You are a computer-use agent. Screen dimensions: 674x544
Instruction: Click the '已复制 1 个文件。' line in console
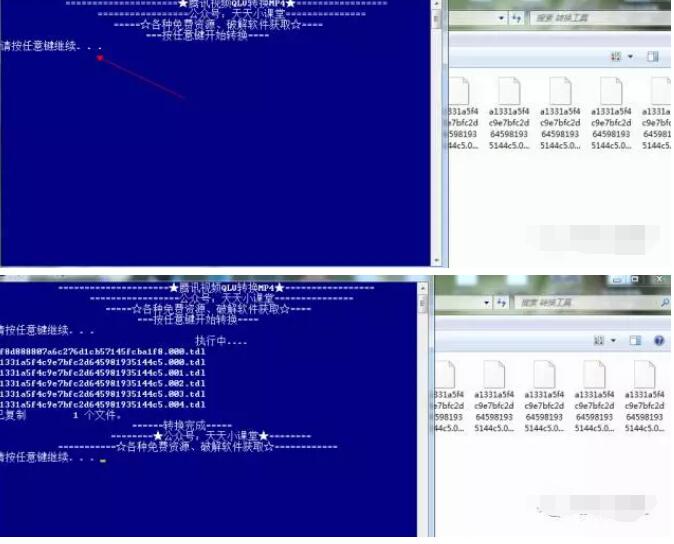click(x=61, y=415)
